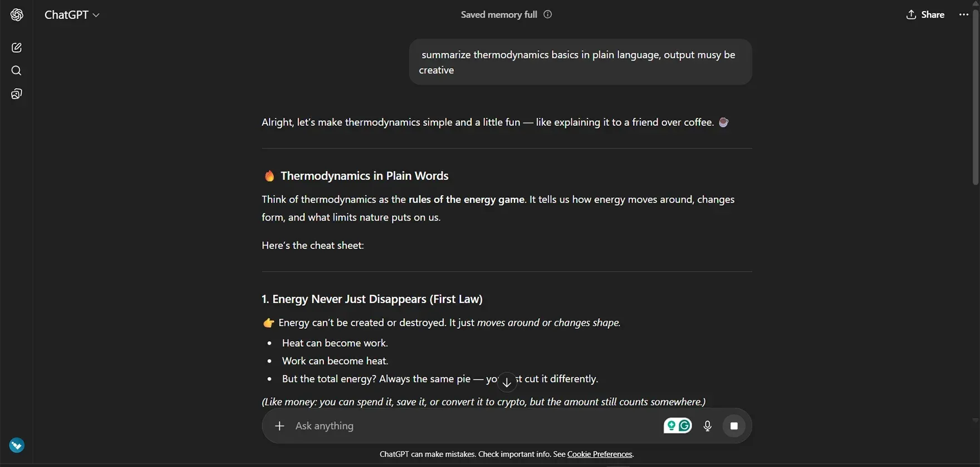Open the Cookie Preferences link
The image size is (980, 467).
[x=600, y=454]
